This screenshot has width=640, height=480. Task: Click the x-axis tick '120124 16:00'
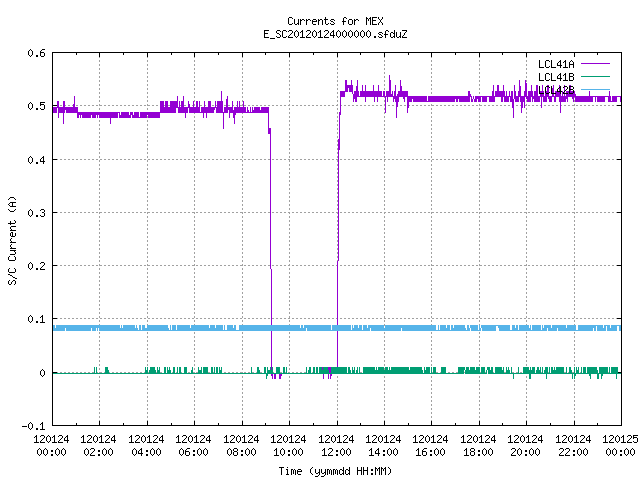click(431, 446)
